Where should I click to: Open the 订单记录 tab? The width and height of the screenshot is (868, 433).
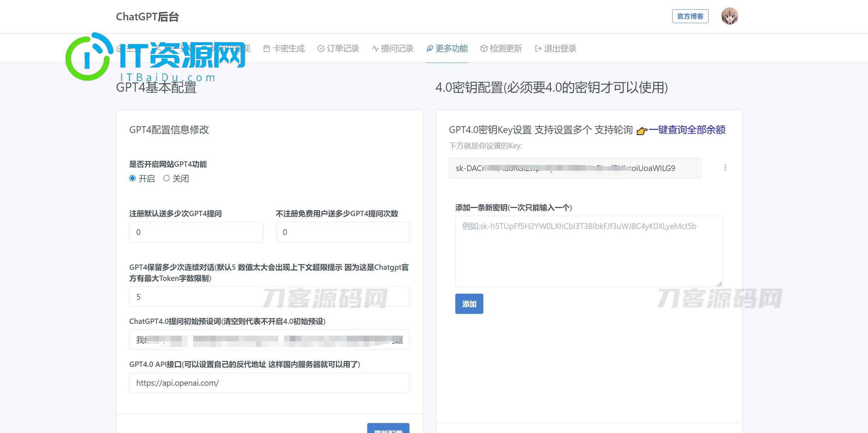(338, 48)
